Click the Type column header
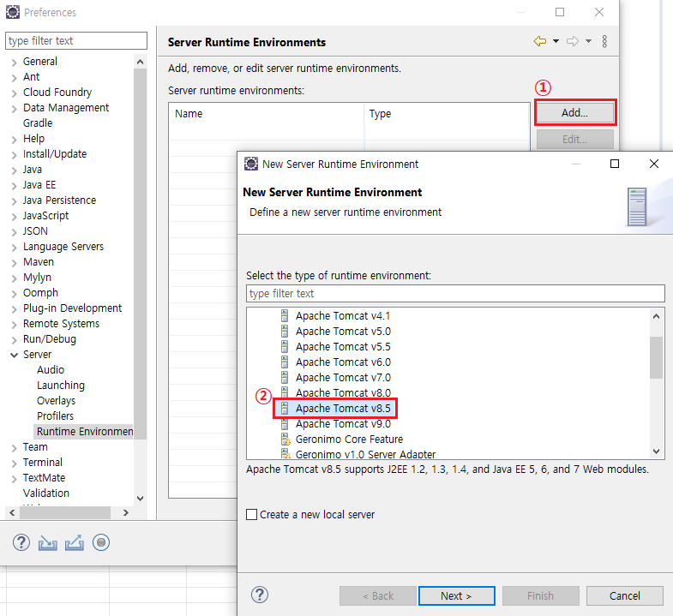The width and height of the screenshot is (673, 616). [x=448, y=114]
